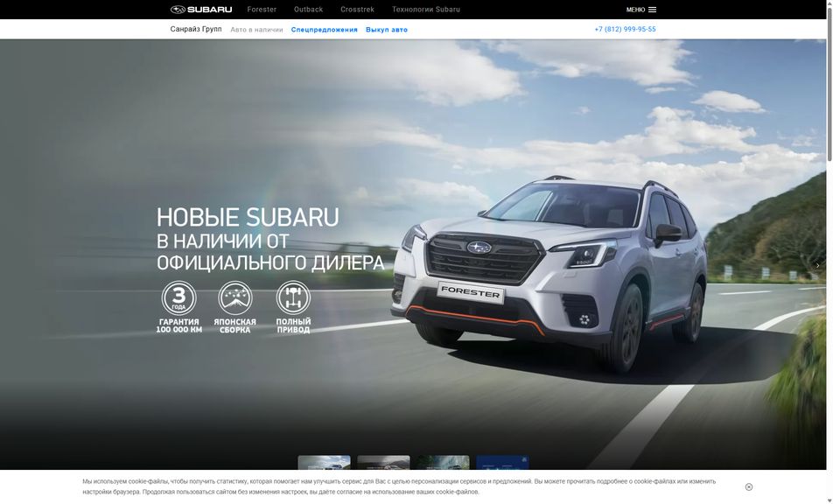
Task: Click the Санрайз Групп dealer name
Action: 196,29
